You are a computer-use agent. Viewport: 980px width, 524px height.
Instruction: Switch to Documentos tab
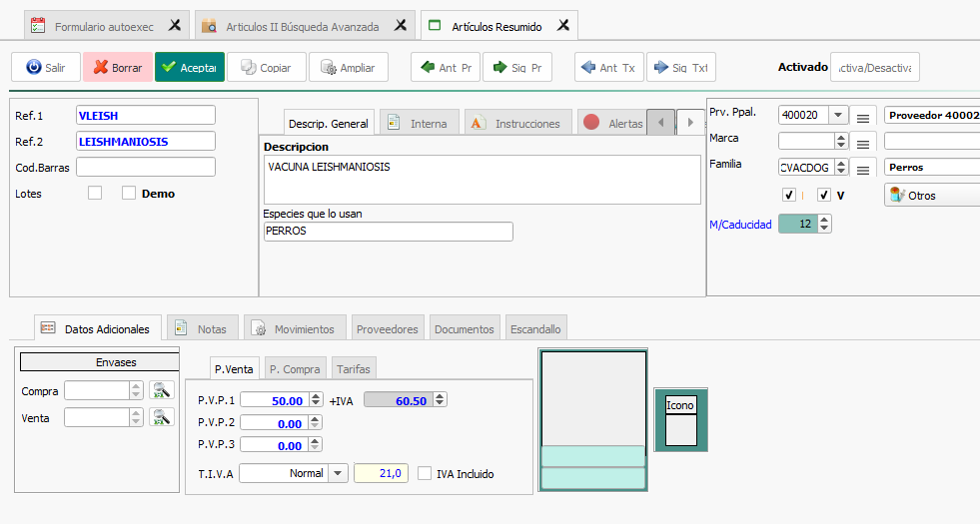coord(465,328)
